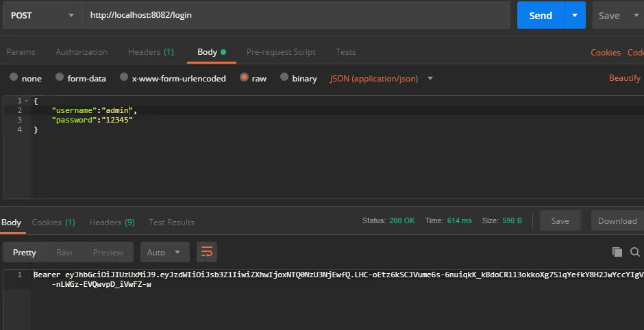Viewport: 644px width, 330px height.
Task: Select the raw body radio button
Action: [244, 78]
